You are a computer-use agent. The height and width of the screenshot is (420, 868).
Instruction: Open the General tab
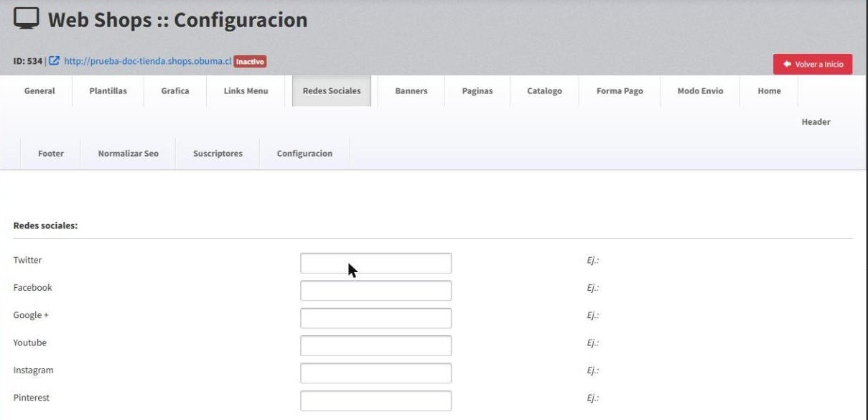coord(39,91)
